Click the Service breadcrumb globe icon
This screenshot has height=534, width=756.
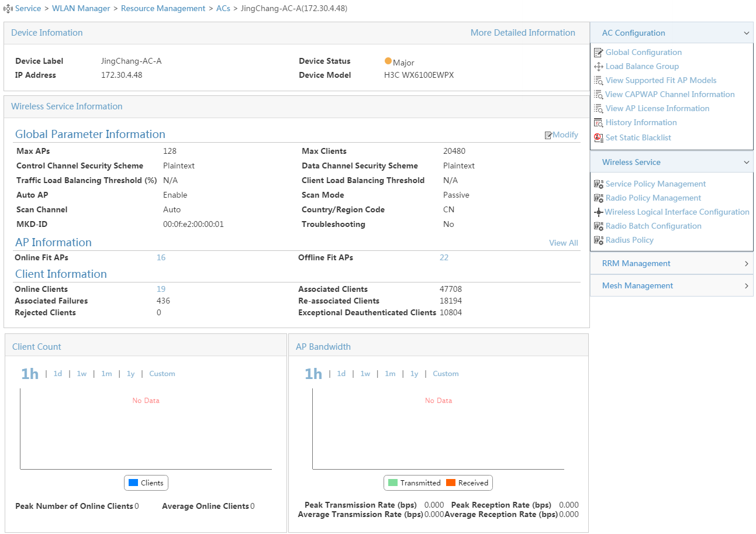coord(8,9)
